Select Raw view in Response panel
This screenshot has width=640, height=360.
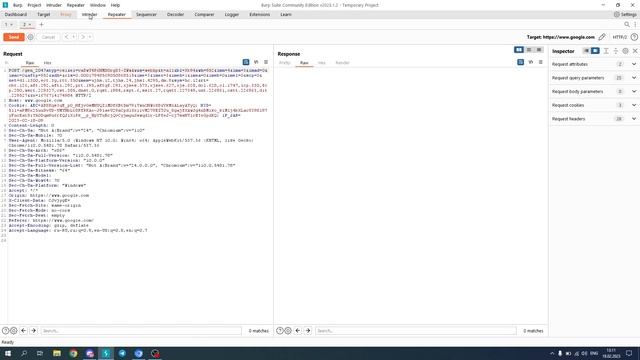tap(304, 63)
